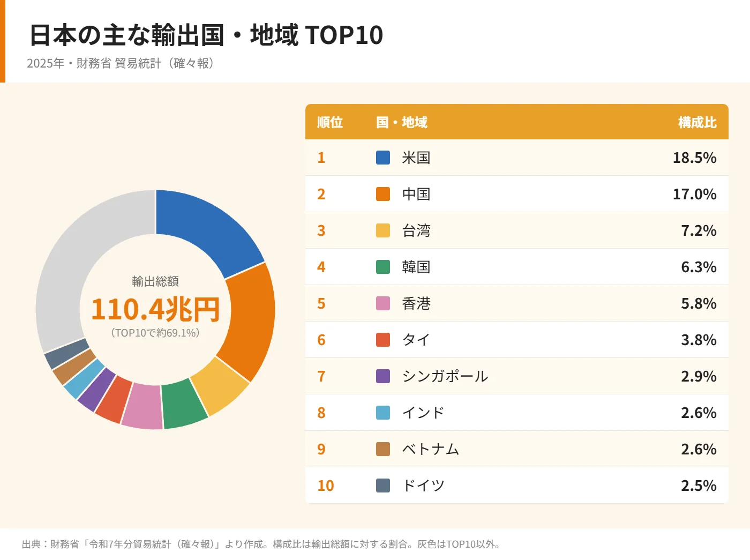
Task: Click the 中国 country name
Action: click(x=416, y=194)
